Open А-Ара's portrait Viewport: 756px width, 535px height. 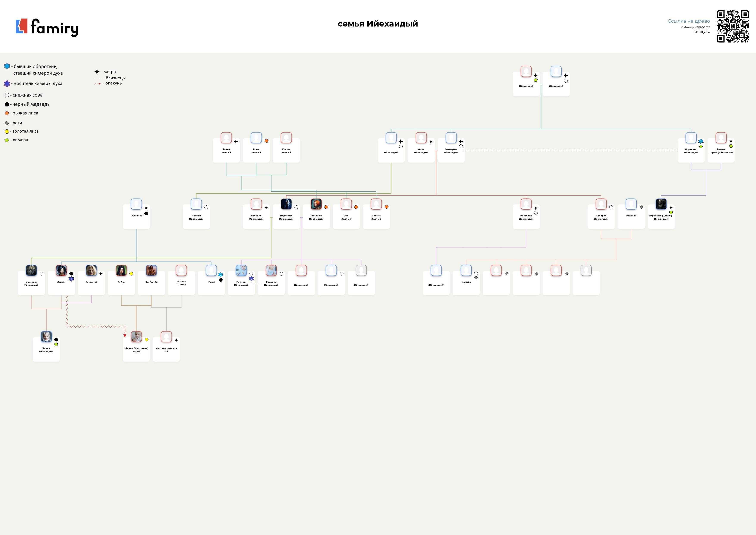coord(121,271)
